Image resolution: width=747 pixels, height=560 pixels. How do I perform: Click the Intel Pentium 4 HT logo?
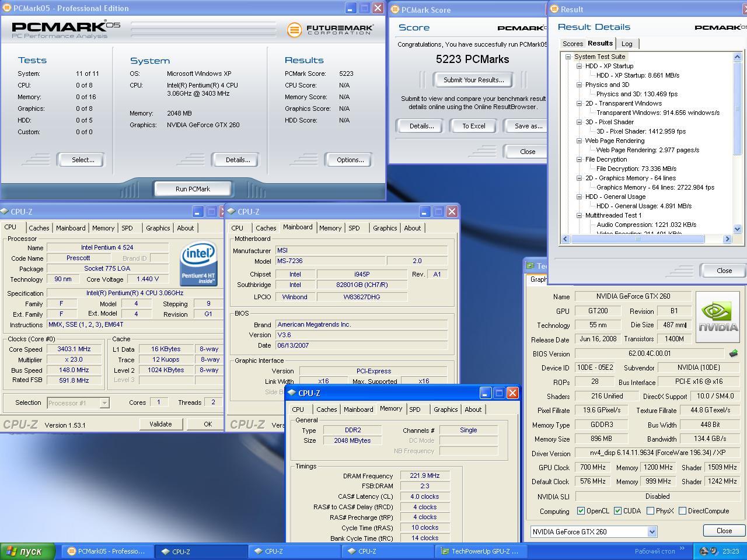[199, 264]
